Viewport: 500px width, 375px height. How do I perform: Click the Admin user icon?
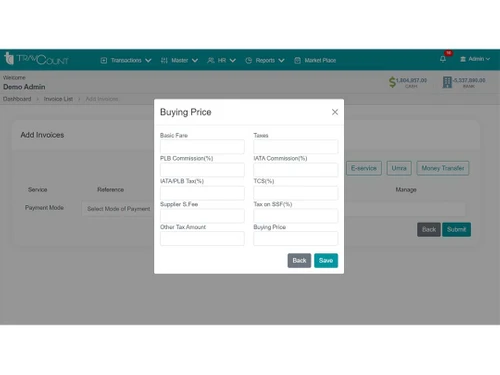(463, 59)
